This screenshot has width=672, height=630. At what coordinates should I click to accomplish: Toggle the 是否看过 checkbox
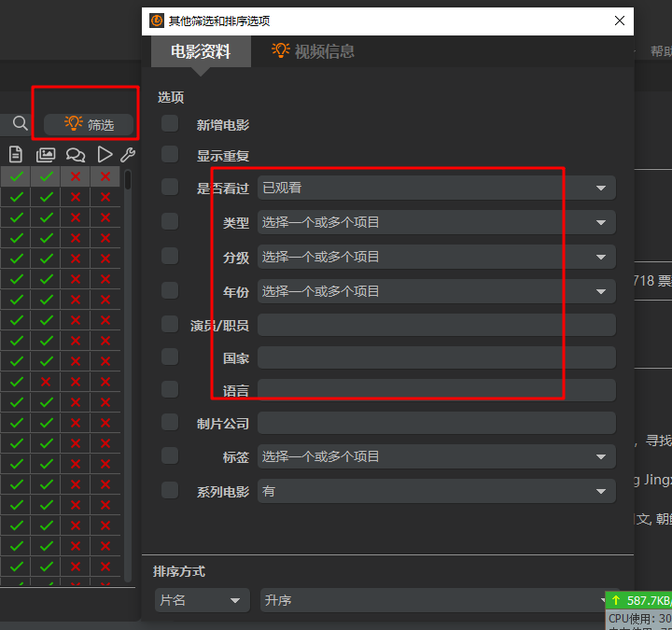coord(170,187)
